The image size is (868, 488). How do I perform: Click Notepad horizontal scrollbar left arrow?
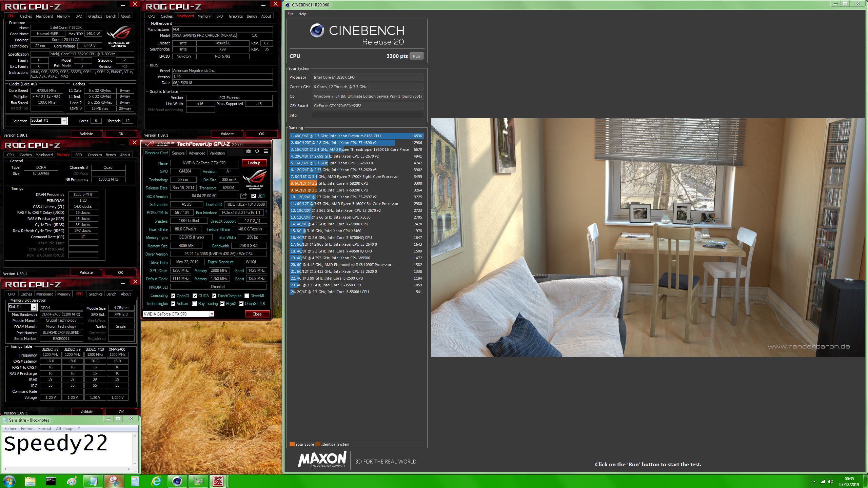(x=5, y=469)
